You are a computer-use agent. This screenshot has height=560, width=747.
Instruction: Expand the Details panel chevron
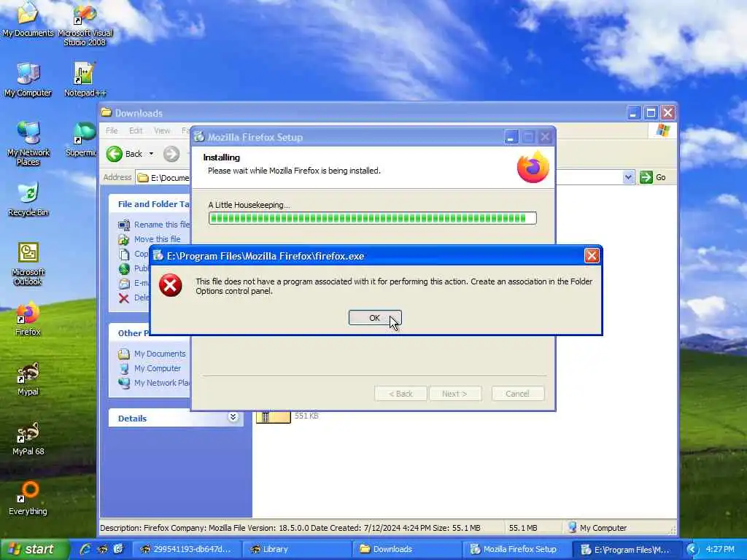[233, 417]
